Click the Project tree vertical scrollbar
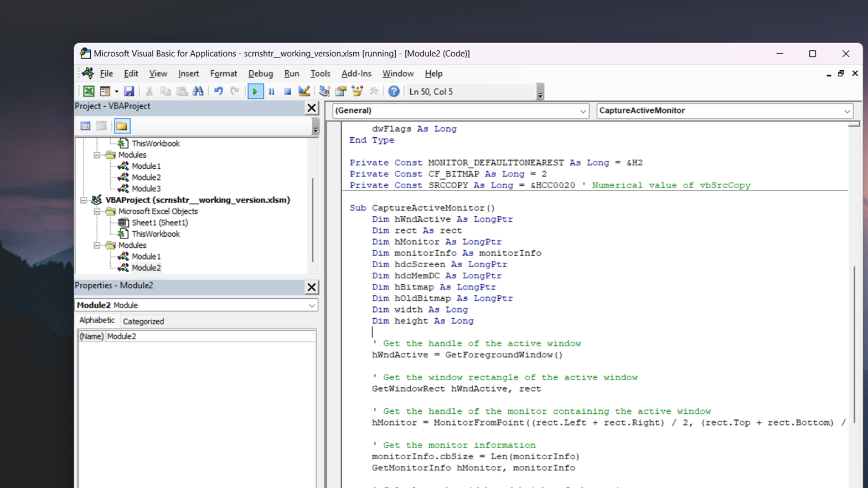The width and height of the screenshot is (868, 488). [313, 219]
